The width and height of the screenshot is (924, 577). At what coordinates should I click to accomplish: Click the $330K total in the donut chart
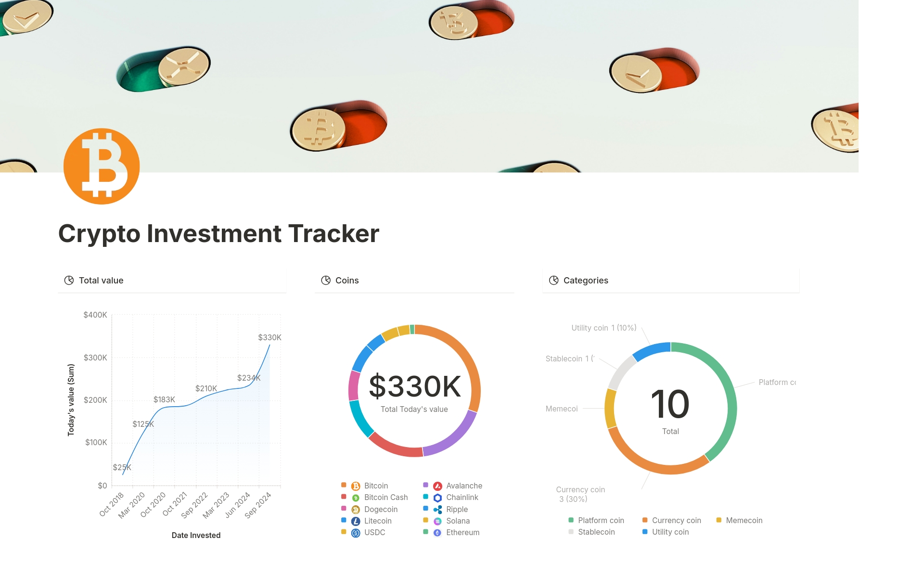tap(414, 385)
